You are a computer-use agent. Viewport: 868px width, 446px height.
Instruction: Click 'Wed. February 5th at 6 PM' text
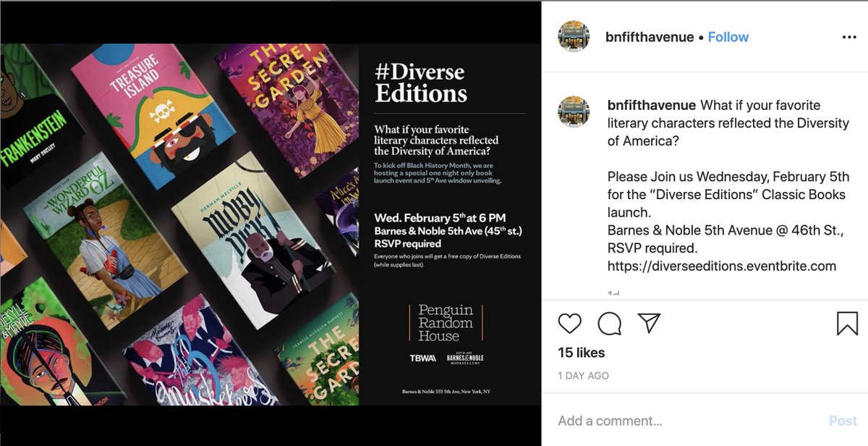440,218
